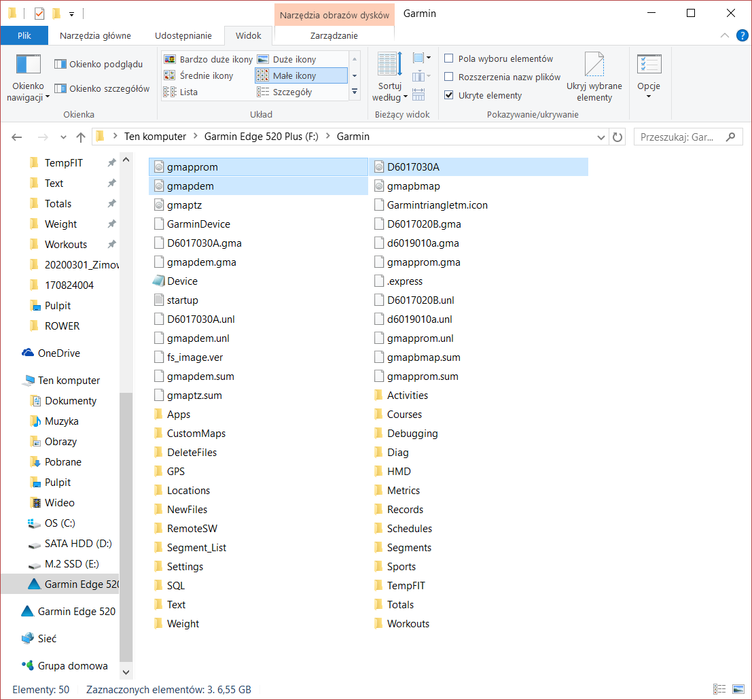Select the CustomMaps folder
752x700 pixels.
coord(190,434)
